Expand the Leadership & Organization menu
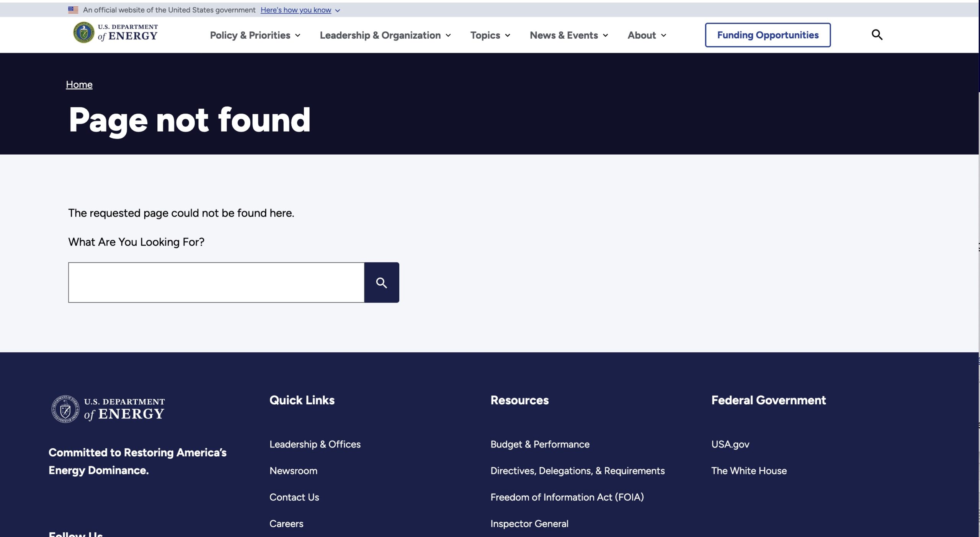This screenshot has height=537, width=980. coord(385,35)
